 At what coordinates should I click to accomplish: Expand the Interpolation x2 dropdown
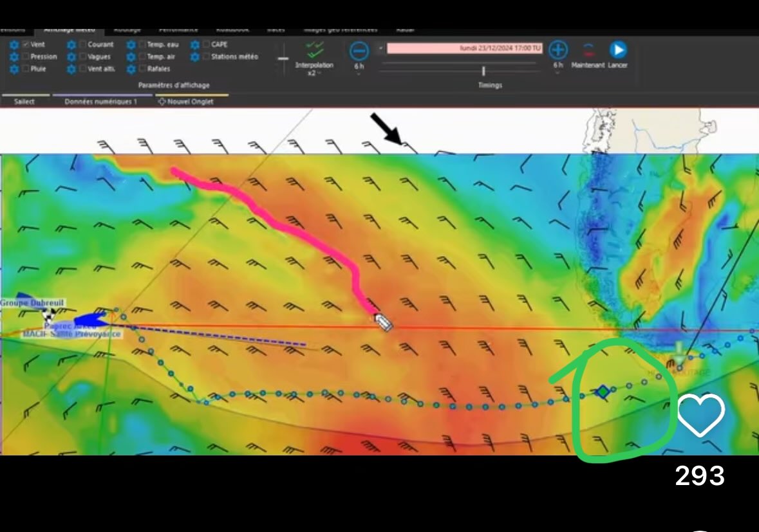314,73
